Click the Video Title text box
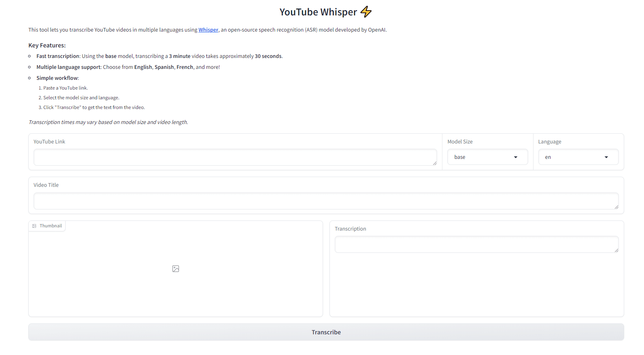 click(x=326, y=201)
